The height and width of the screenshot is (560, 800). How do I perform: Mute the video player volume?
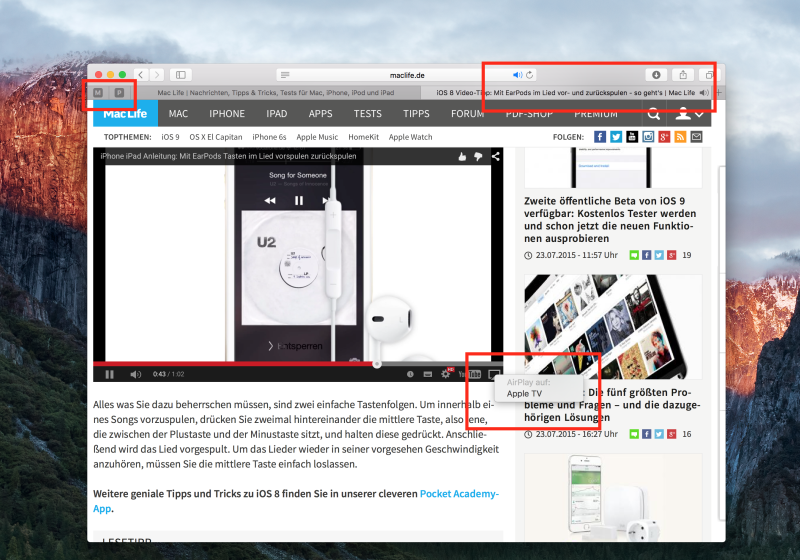(x=135, y=374)
